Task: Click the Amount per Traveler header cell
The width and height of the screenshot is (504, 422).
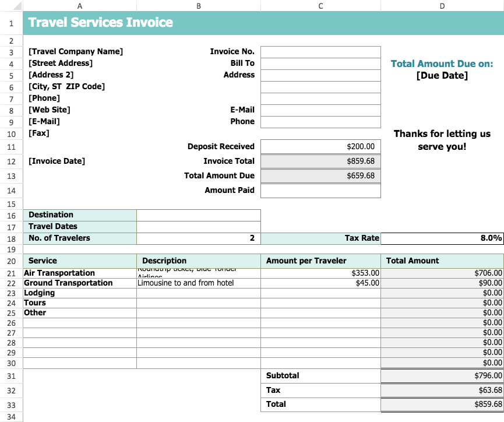Action: [x=321, y=261]
